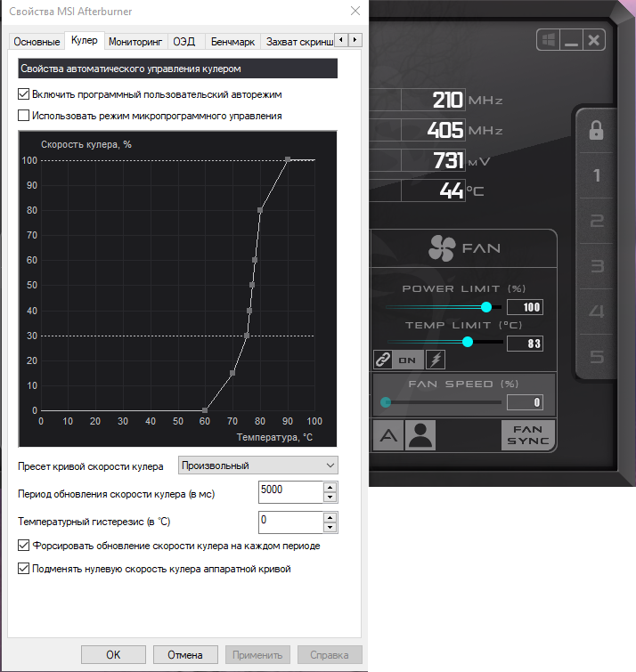Close the MSI Afterburner properties dialog

pyautogui.click(x=355, y=12)
